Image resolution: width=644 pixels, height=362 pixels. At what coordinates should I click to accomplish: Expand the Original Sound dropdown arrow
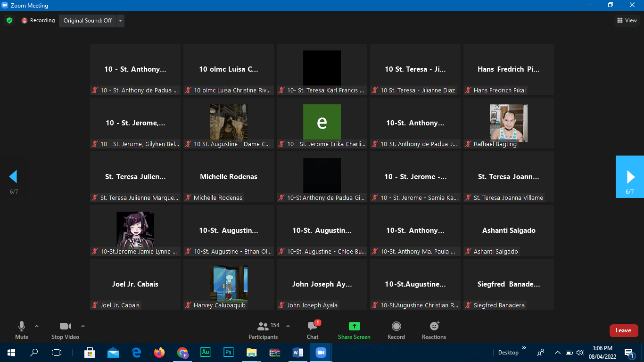coord(121,21)
